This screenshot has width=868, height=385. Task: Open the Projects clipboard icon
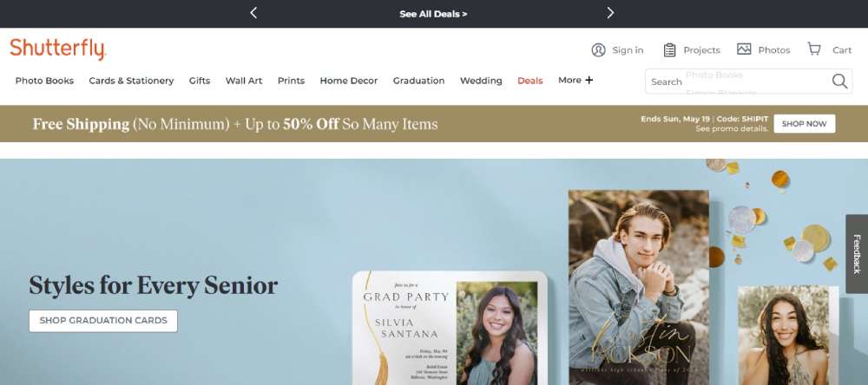[x=669, y=49]
